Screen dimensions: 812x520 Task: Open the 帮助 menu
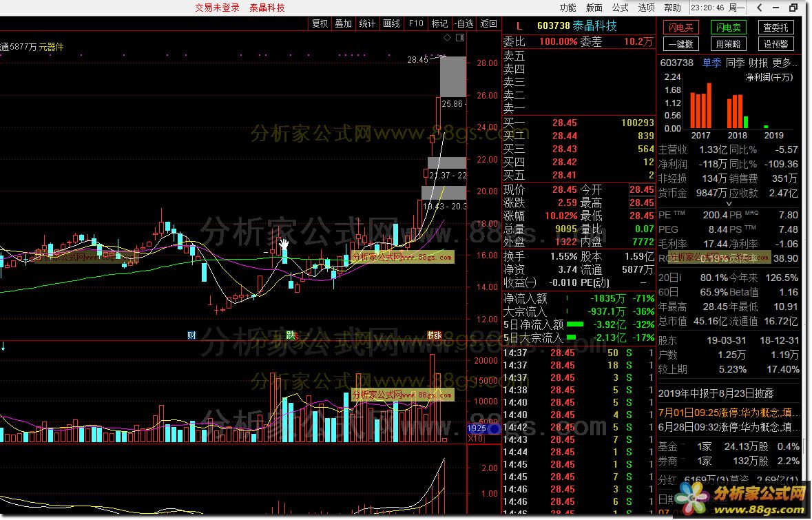(672, 8)
